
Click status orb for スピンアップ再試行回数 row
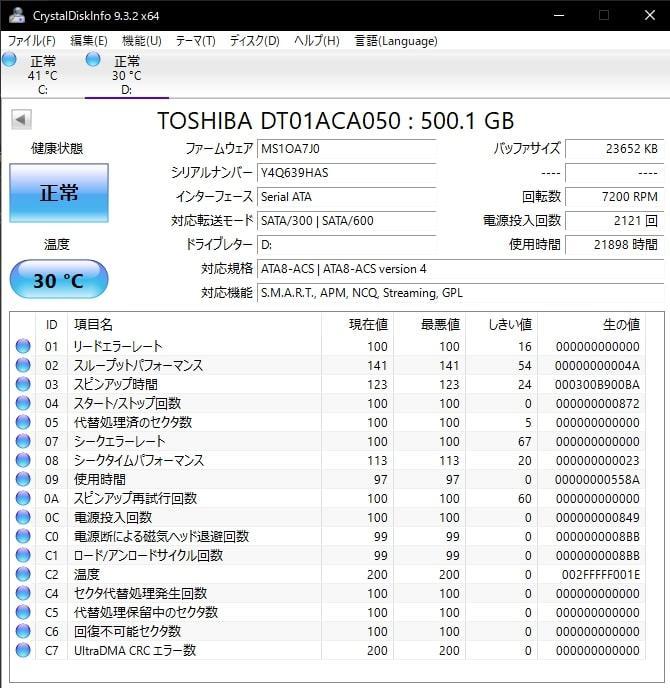(23, 498)
